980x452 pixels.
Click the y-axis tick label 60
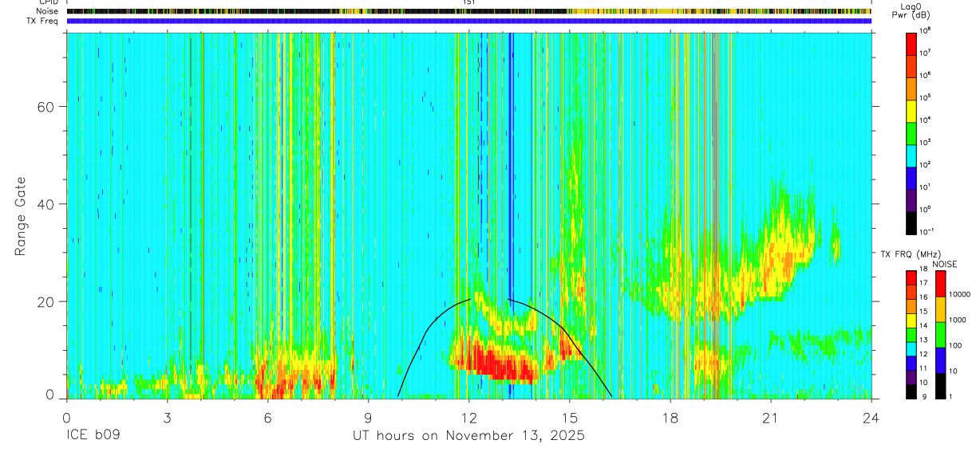pyautogui.click(x=47, y=107)
